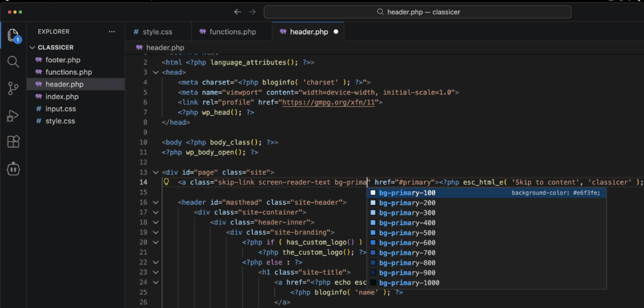644x308 pixels.
Task: Click the bg-primary-900 color swatch
Action: tap(373, 273)
